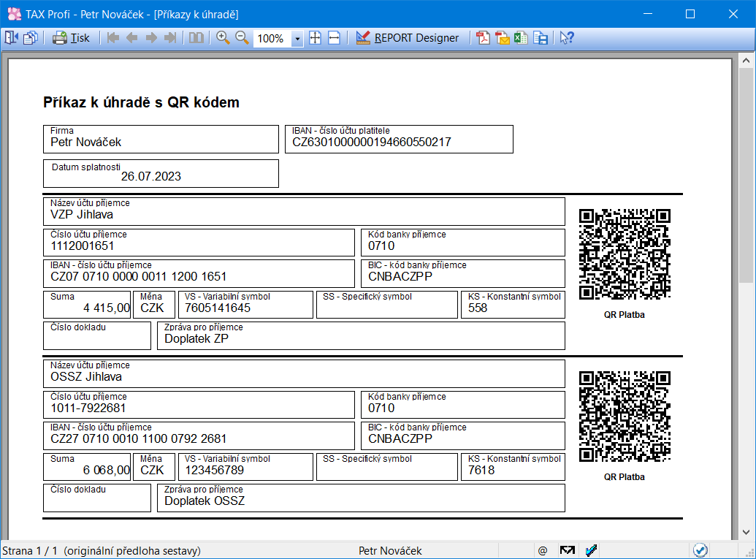Open the context help pointer icon
756x559 pixels.
click(567, 37)
